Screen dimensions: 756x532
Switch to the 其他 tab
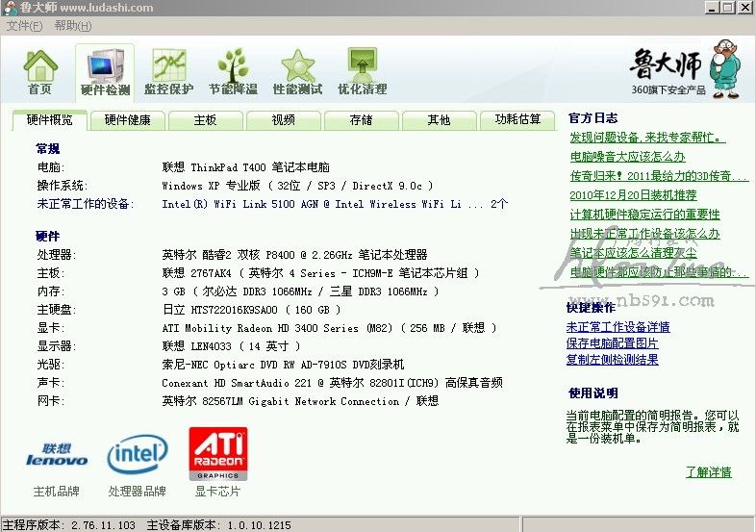(x=439, y=120)
